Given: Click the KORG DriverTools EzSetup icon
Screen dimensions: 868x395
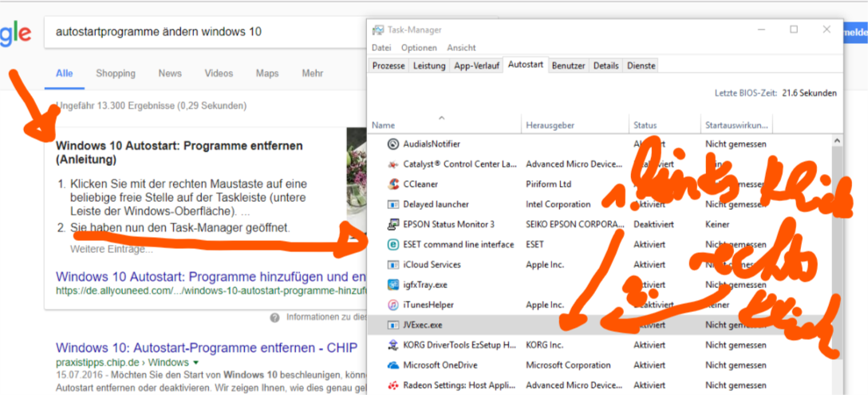Looking at the screenshot, I should (x=393, y=346).
